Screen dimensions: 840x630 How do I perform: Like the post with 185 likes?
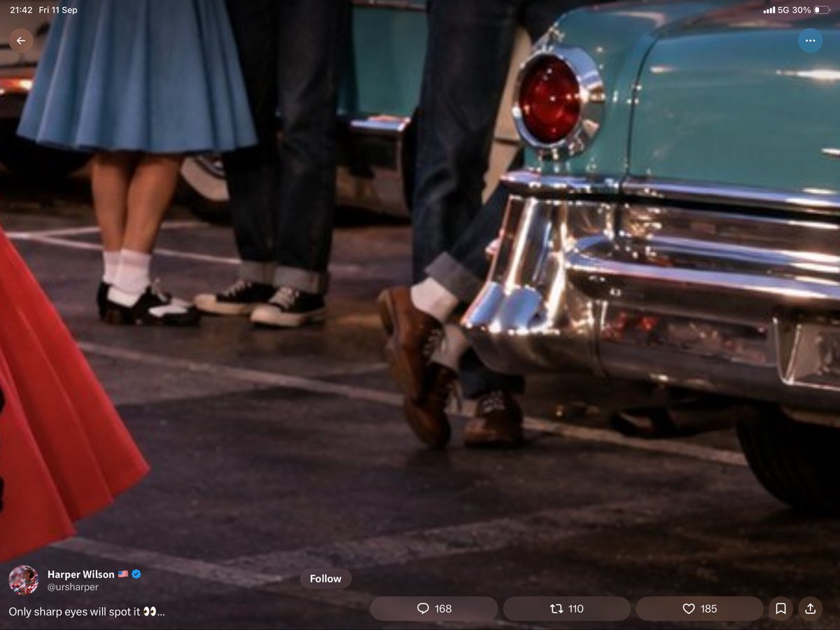[700, 609]
